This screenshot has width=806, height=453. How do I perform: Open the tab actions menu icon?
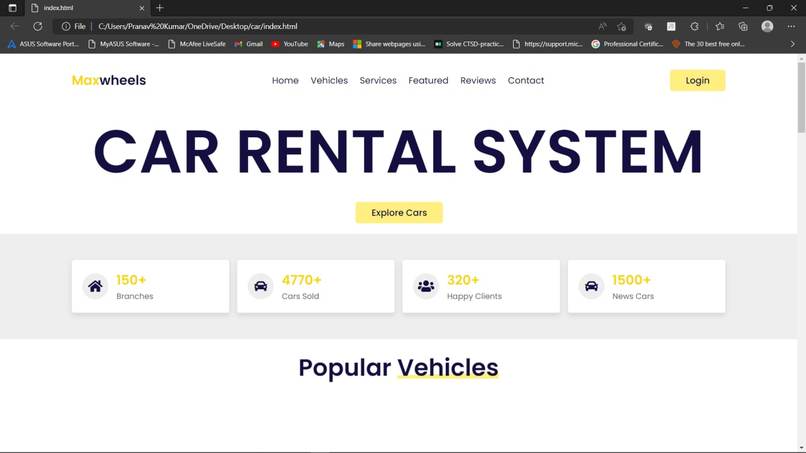click(12, 8)
